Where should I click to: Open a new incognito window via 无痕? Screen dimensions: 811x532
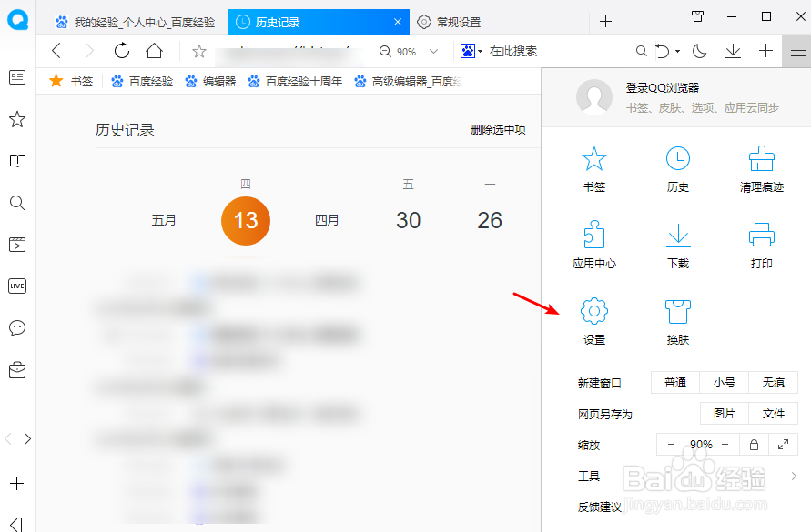(x=773, y=382)
